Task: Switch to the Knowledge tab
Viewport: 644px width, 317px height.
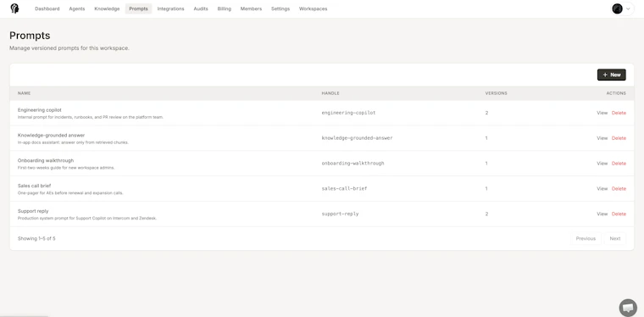Action: click(107, 8)
